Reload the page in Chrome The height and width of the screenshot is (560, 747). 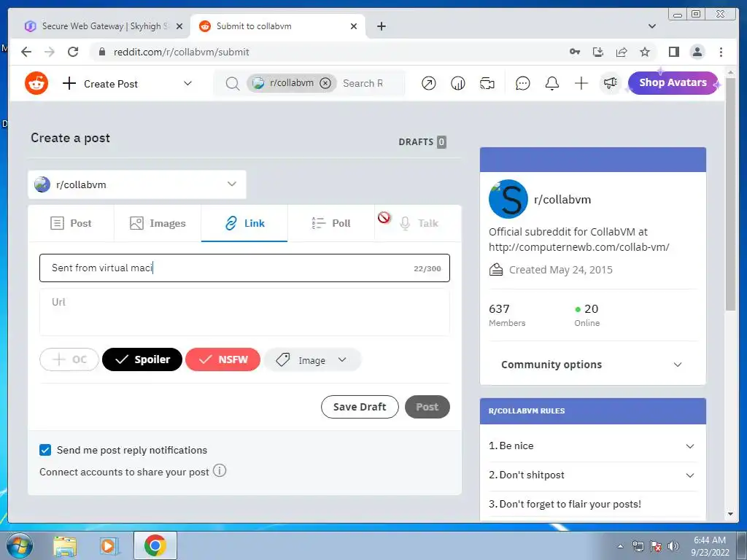[73, 52]
